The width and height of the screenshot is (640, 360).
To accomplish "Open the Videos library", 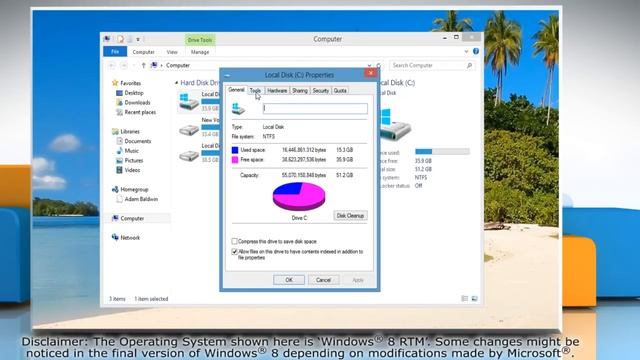I will coord(132,170).
